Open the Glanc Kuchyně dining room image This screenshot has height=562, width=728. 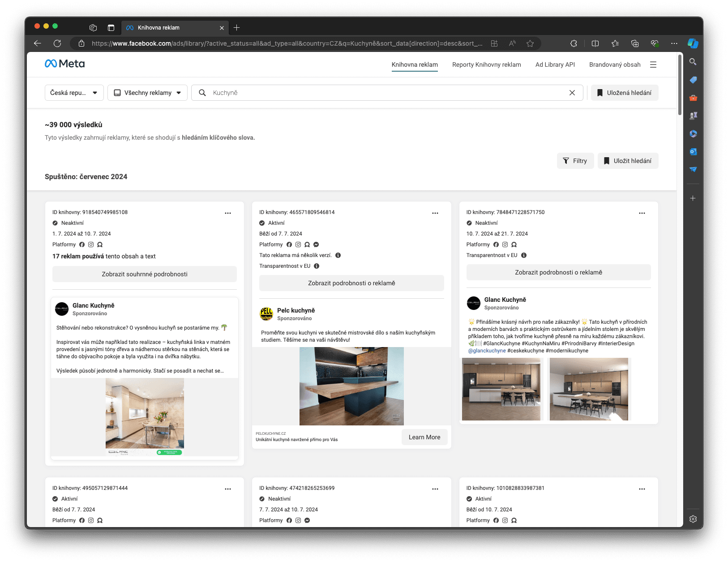coord(145,417)
